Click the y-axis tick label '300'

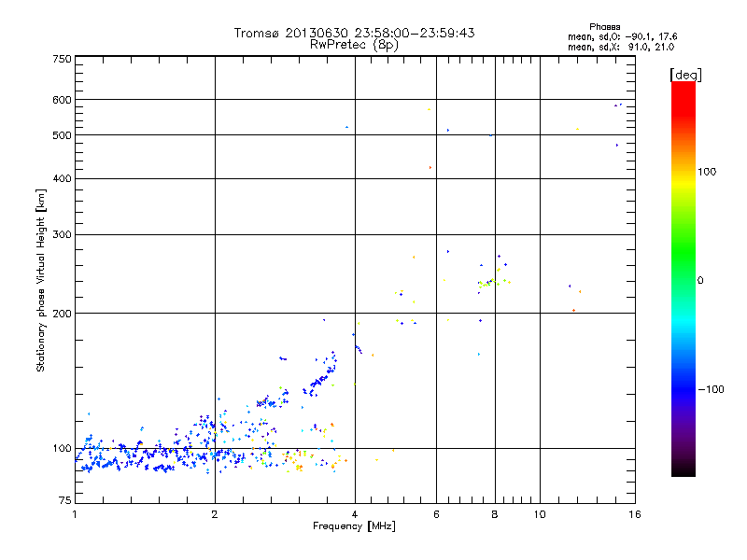click(62, 235)
